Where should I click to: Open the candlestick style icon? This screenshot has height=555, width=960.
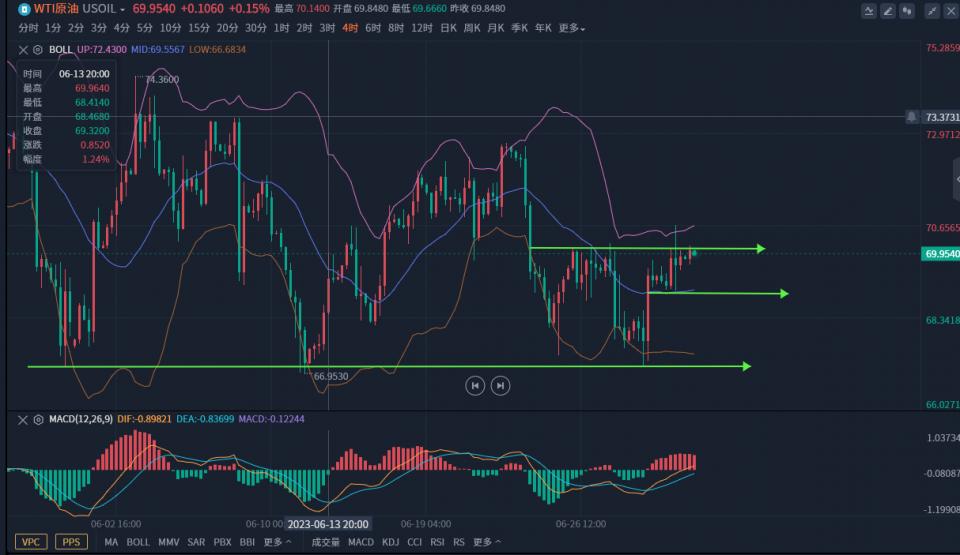pyautogui.click(x=907, y=10)
